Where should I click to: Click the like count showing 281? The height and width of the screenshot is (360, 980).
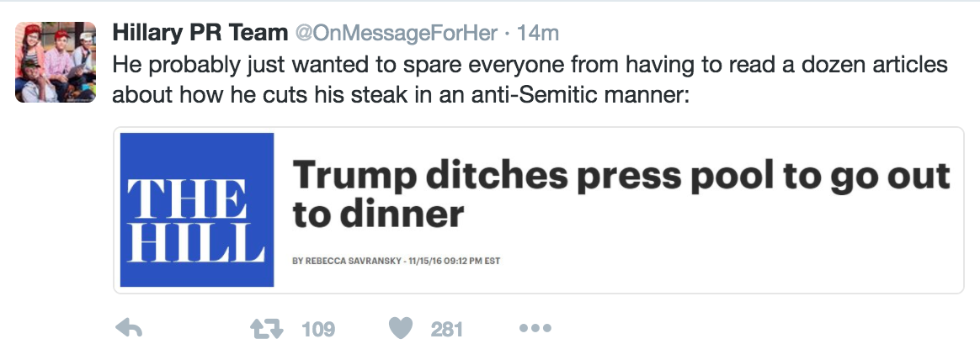(x=447, y=329)
